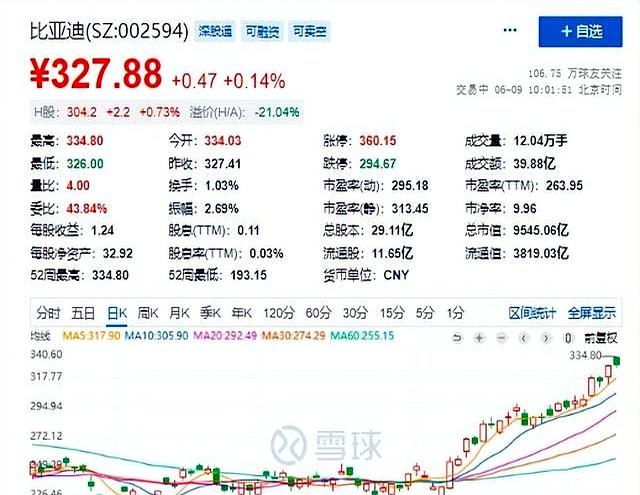Click the chart reset (undo arrow) icon
The height and width of the screenshot is (495, 640).
tap(457, 338)
